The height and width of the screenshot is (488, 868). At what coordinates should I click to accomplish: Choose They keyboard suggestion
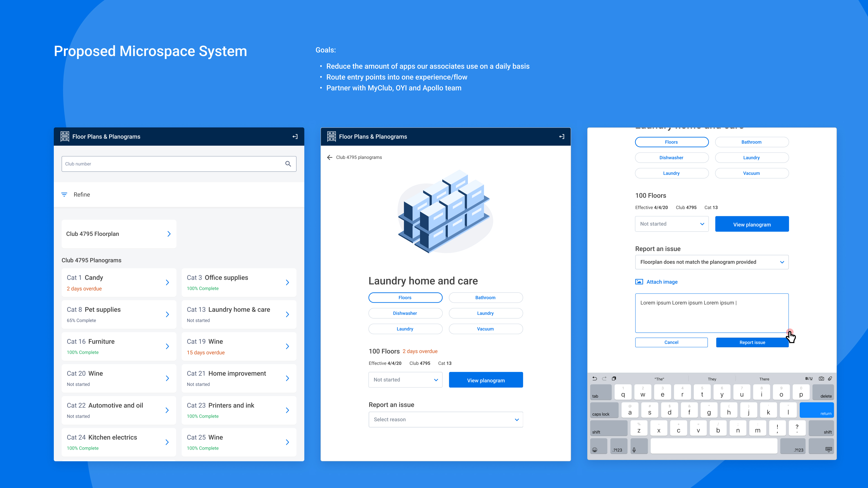point(712,379)
